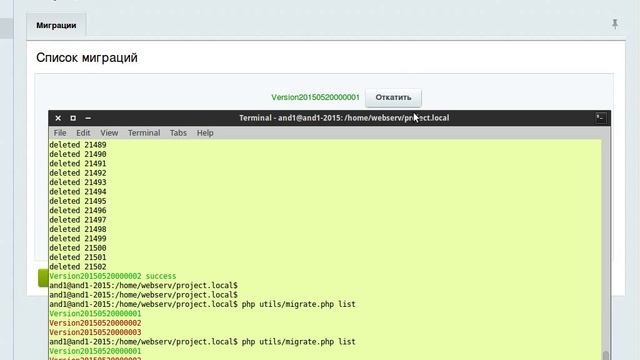Open the Tabs menu in Terminal
This screenshot has width=640, height=360.
click(178, 133)
